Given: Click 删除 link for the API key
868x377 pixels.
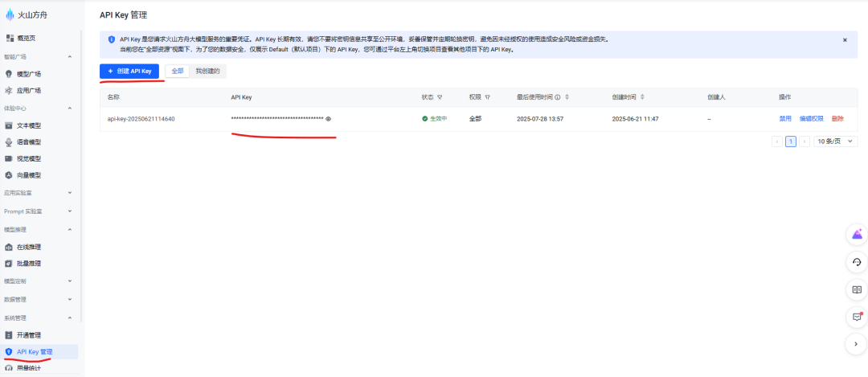Looking at the screenshot, I should tap(837, 119).
